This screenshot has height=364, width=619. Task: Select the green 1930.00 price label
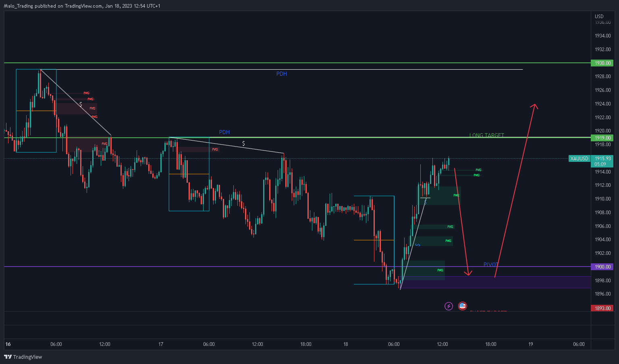(x=602, y=63)
